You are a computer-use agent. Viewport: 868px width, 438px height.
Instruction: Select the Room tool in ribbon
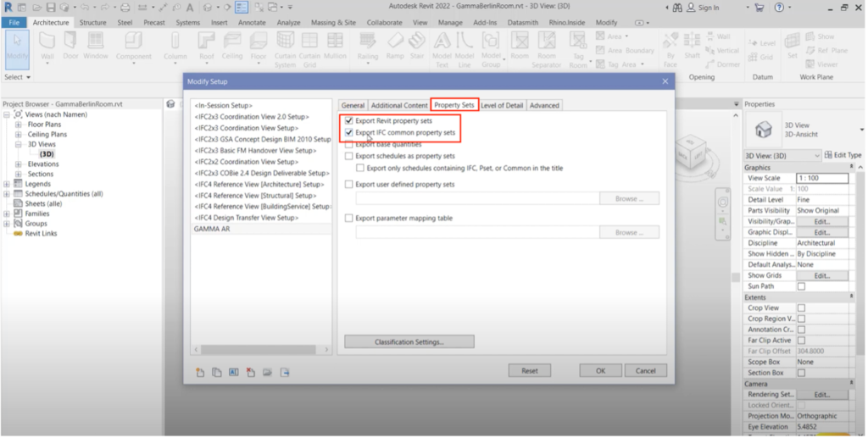520,47
